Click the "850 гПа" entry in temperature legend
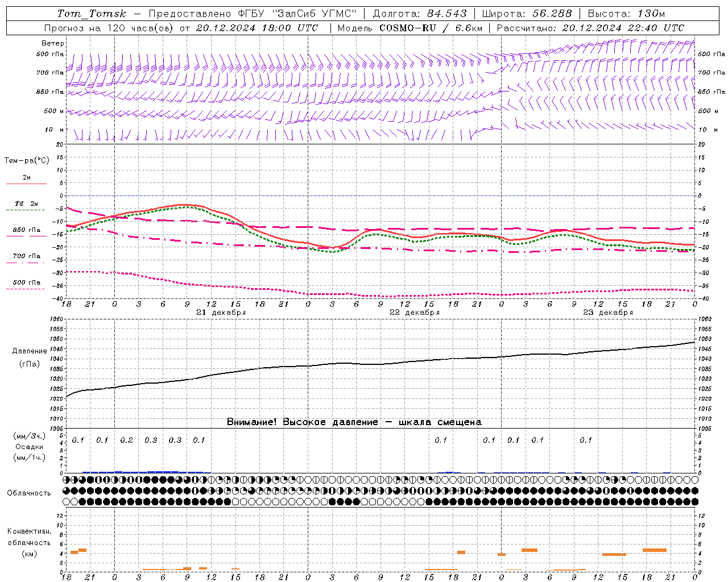This screenshot has width=728, height=582. point(26,230)
